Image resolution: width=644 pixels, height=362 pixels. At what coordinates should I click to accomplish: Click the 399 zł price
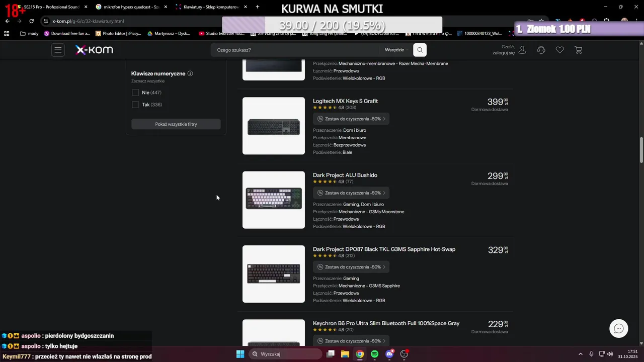498,102
